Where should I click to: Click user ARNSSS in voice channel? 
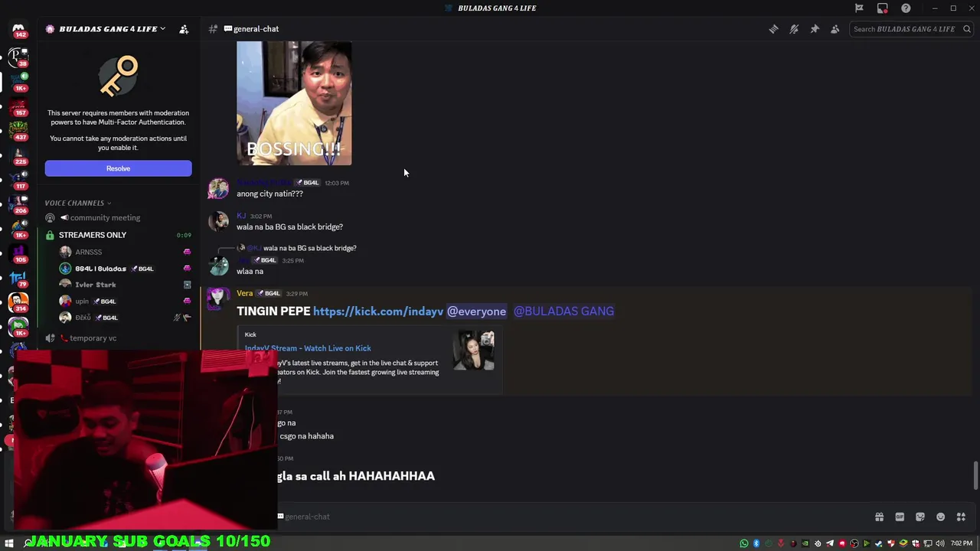[x=88, y=252]
